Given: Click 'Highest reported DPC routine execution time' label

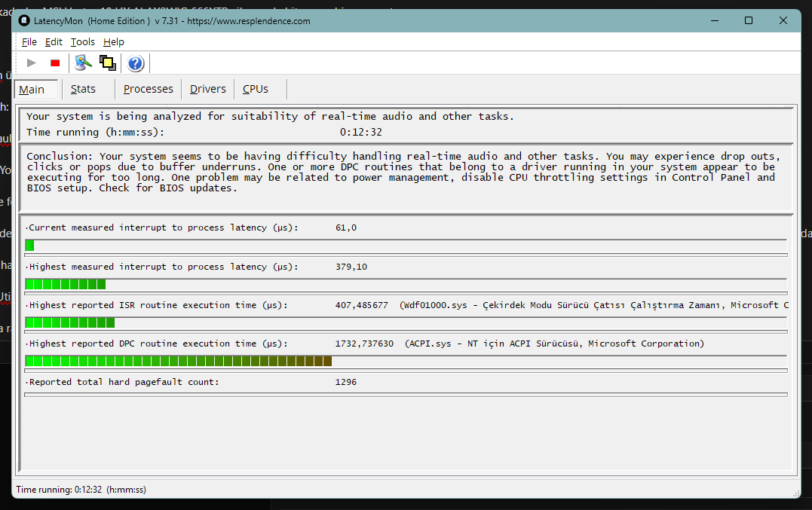Looking at the screenshot, I should [158, 344].
